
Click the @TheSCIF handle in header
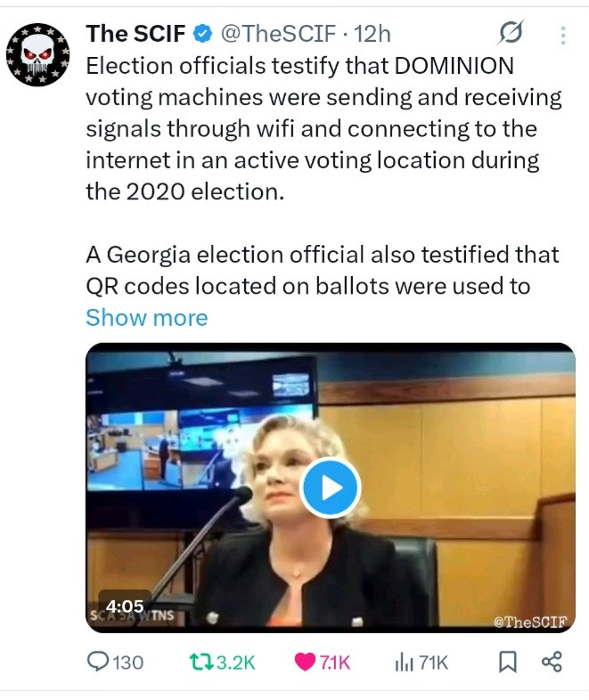coord(278,35)
